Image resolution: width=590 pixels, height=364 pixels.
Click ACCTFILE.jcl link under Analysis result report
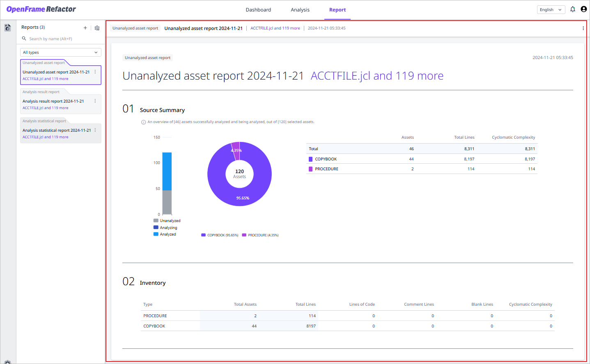pos(46,108)
